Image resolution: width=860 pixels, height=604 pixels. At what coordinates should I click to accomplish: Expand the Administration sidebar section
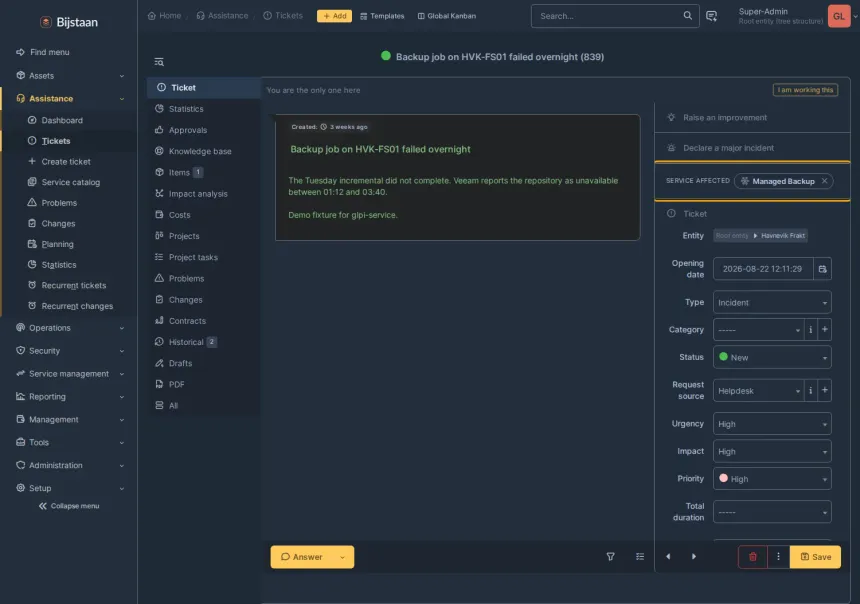[70, 465]
